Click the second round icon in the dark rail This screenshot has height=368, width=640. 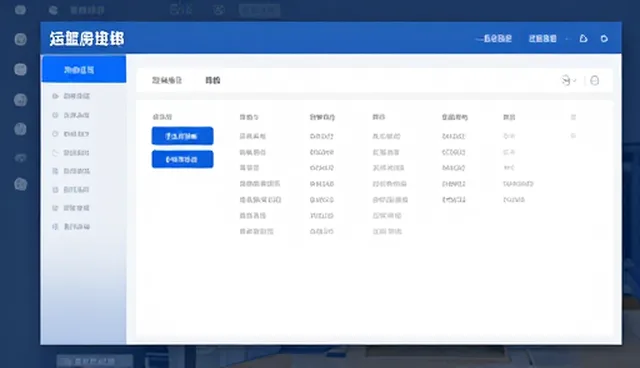(20, 39)
